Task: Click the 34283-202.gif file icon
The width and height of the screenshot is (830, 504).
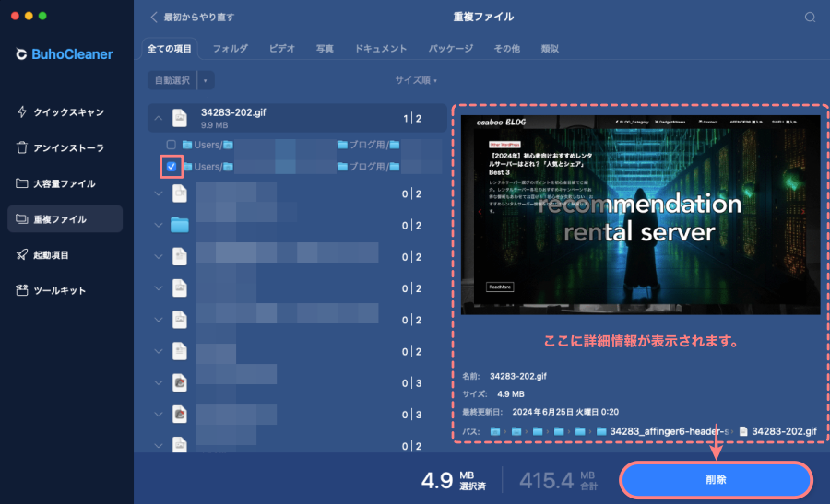Action: tap(180, 117)
